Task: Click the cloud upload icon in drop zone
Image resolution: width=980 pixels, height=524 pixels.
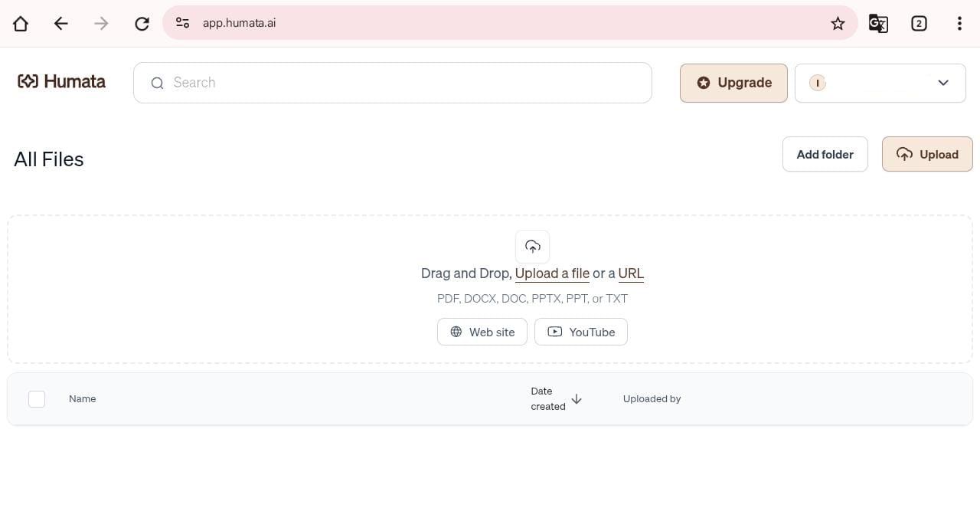Action: click(532, 247)
